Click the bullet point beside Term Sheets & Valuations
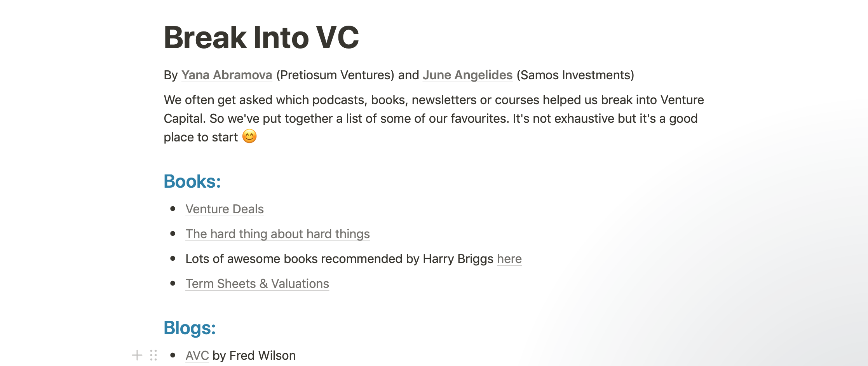 173,284
